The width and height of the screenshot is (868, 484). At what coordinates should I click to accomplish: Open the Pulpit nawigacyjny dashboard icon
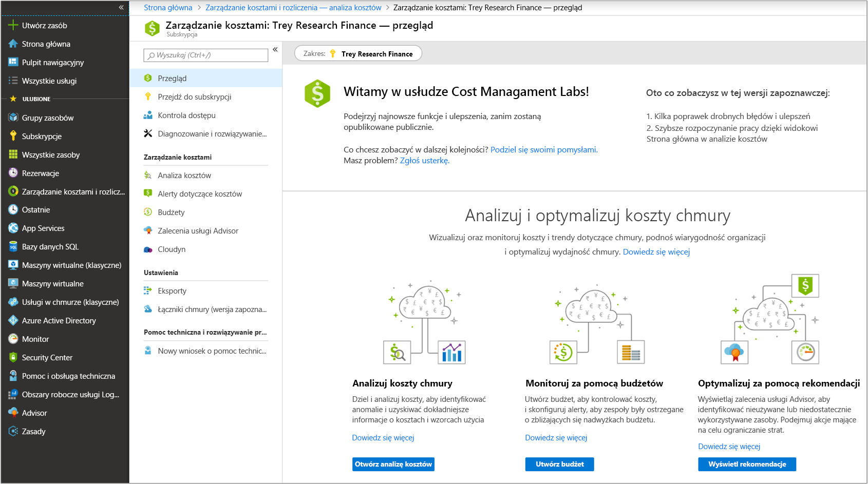(13, 62)
